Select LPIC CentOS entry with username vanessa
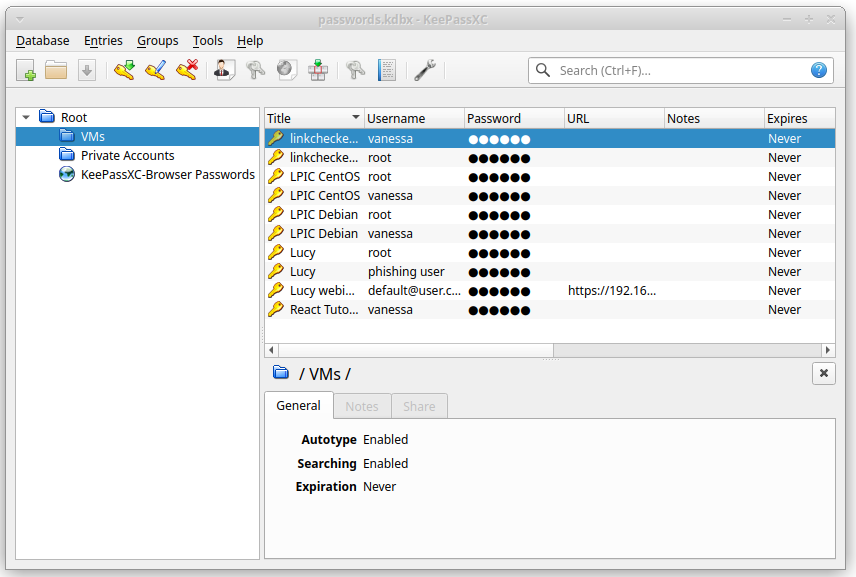The height and width of the screenshot is (577, 856). [550, 196]
